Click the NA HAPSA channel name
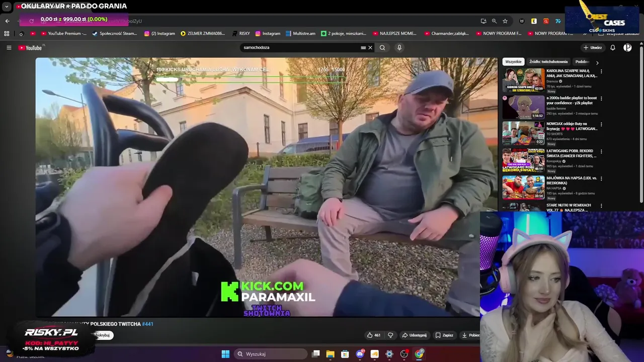 (554, 189)
